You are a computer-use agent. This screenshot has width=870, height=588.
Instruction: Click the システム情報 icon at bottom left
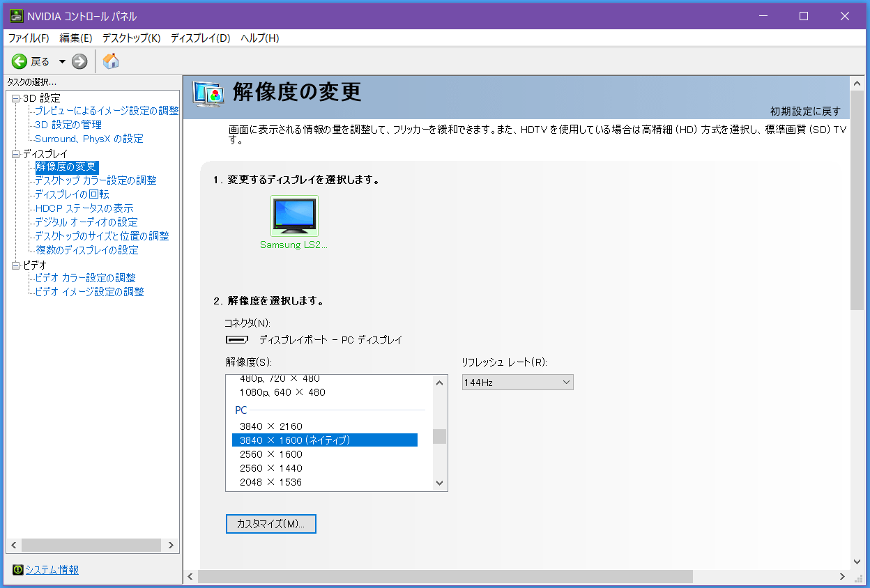[x=18, y=570]
